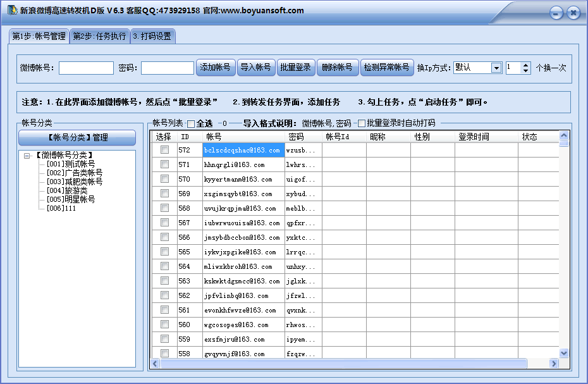Click the horizontal scrollbar thumb
This screenshot has height=384, width=588.
click(343, 363)
